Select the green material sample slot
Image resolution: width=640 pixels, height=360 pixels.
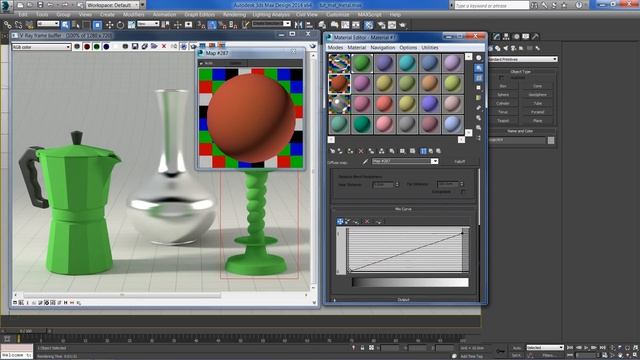[362, 63]
